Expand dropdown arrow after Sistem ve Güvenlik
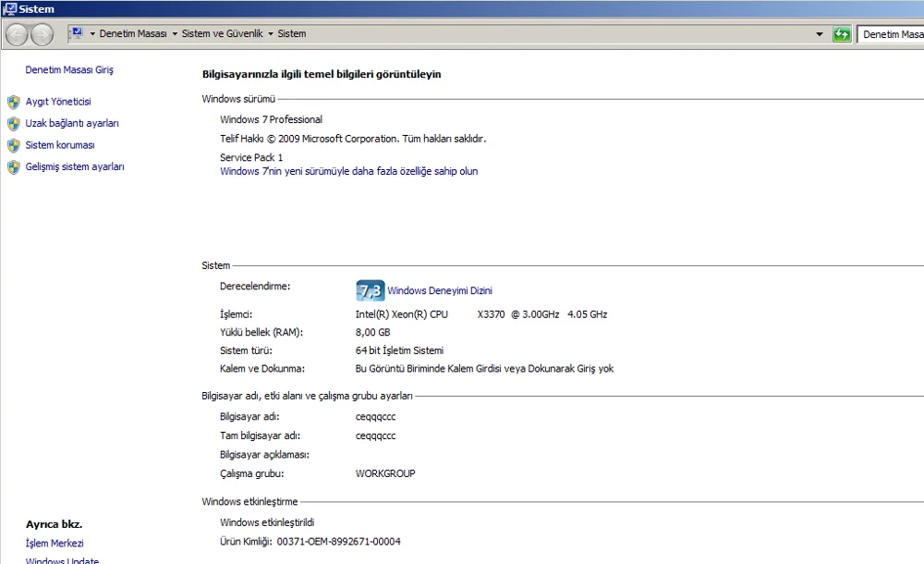Screen dimensions: 924x564 click(271, 33)
